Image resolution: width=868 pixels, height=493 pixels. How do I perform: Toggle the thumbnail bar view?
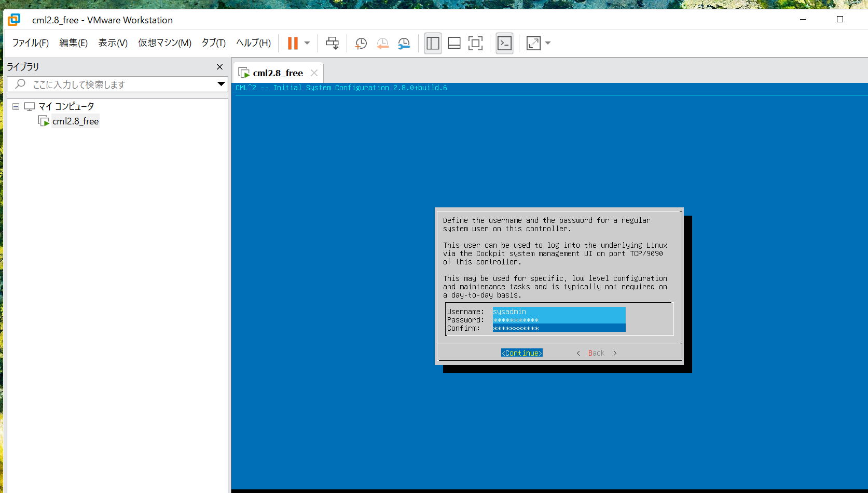point(454,43)
